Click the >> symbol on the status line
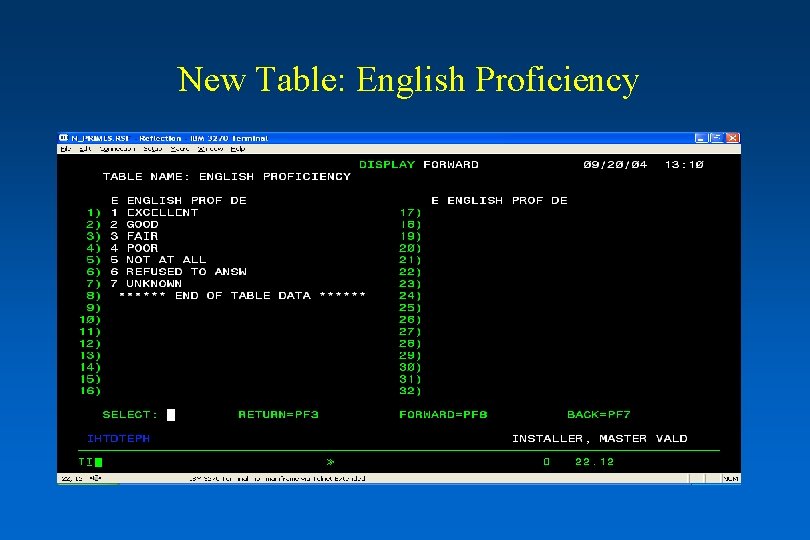This screenshot has width=810, height=540. (x=331, y=462)
